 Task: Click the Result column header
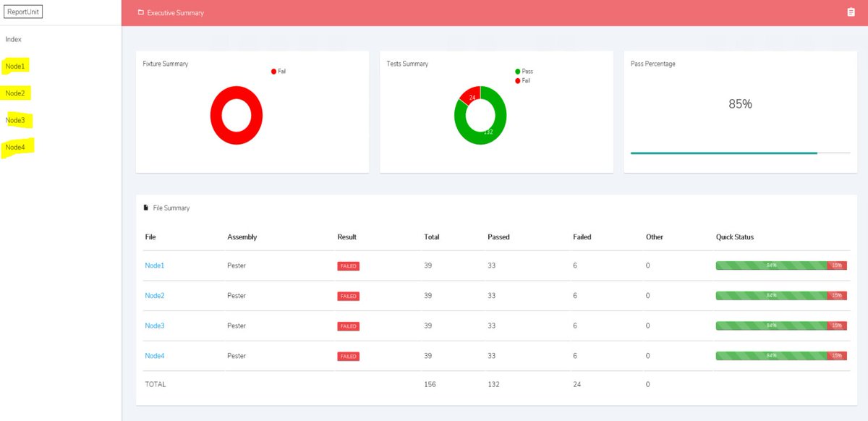click(346, 237)
